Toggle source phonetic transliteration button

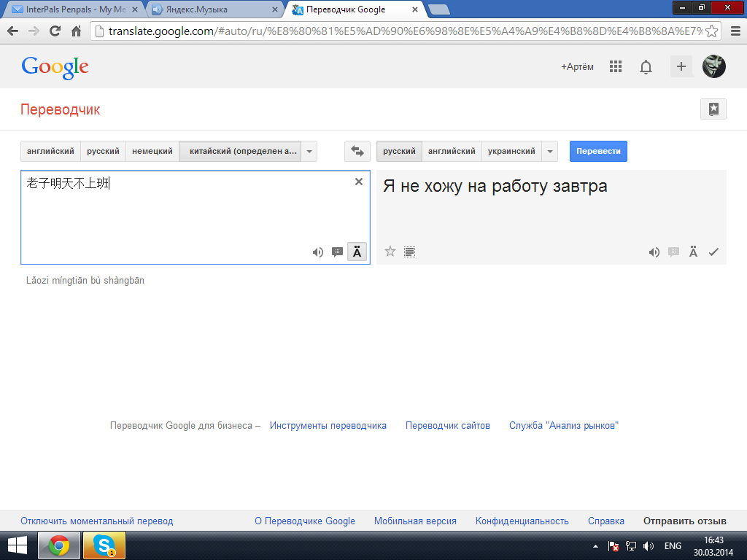[x=357, y=252]
